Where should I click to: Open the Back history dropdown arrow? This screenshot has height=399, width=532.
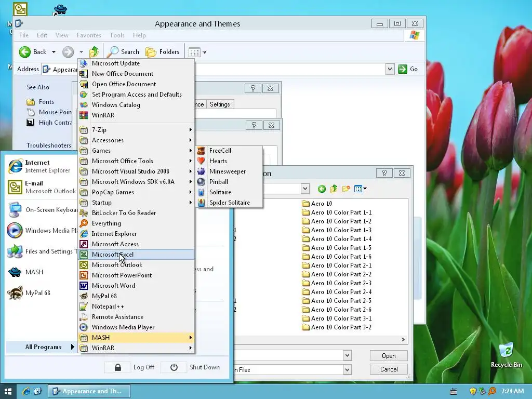tap(54, 52)
